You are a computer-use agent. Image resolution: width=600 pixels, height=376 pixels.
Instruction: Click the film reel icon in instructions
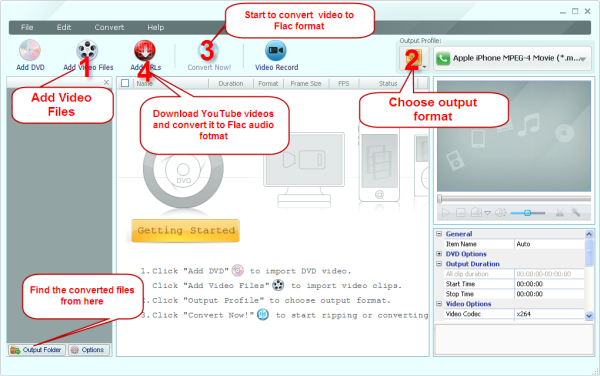click(278, 285)
